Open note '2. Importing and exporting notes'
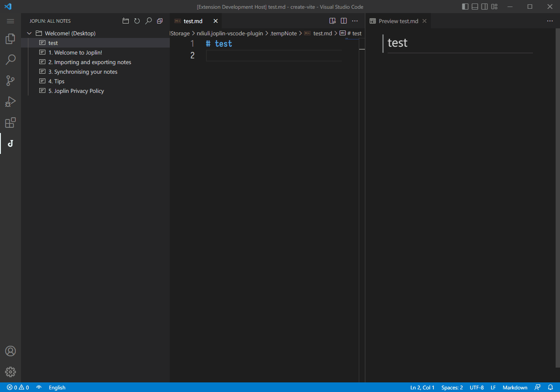This screenshot has width=560, height=392. coord(95,62)
